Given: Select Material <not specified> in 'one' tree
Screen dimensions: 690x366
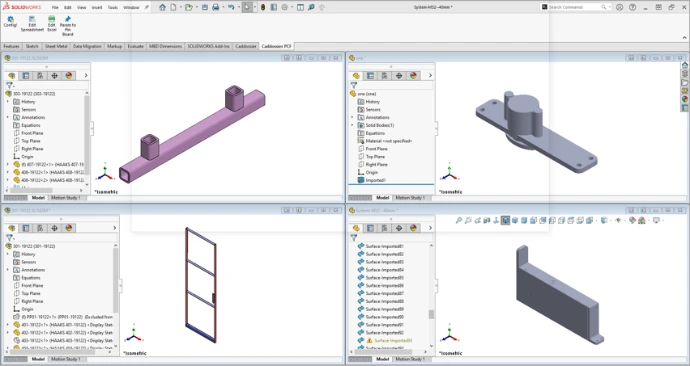Looking at the screenshot, I should click(x=389, y=141).
